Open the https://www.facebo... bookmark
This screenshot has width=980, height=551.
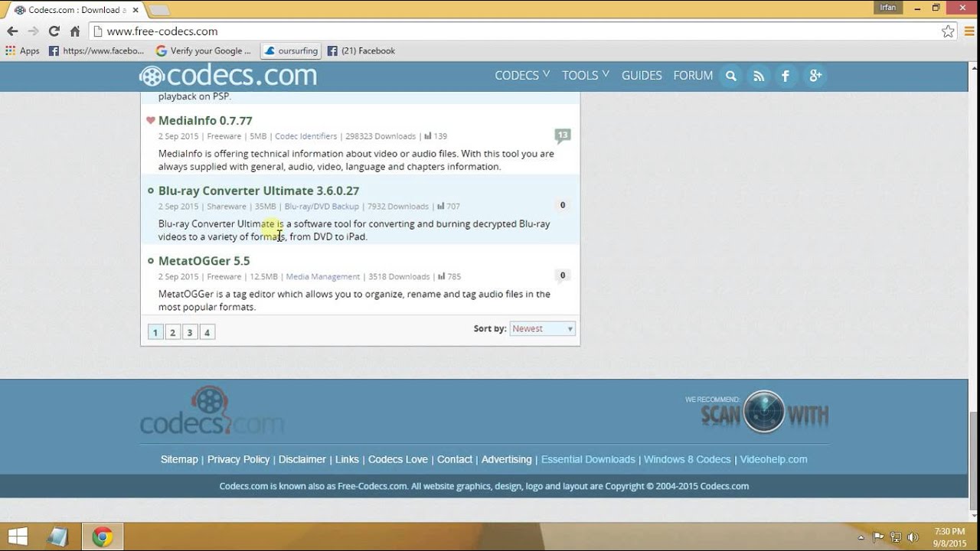(96, 51)
